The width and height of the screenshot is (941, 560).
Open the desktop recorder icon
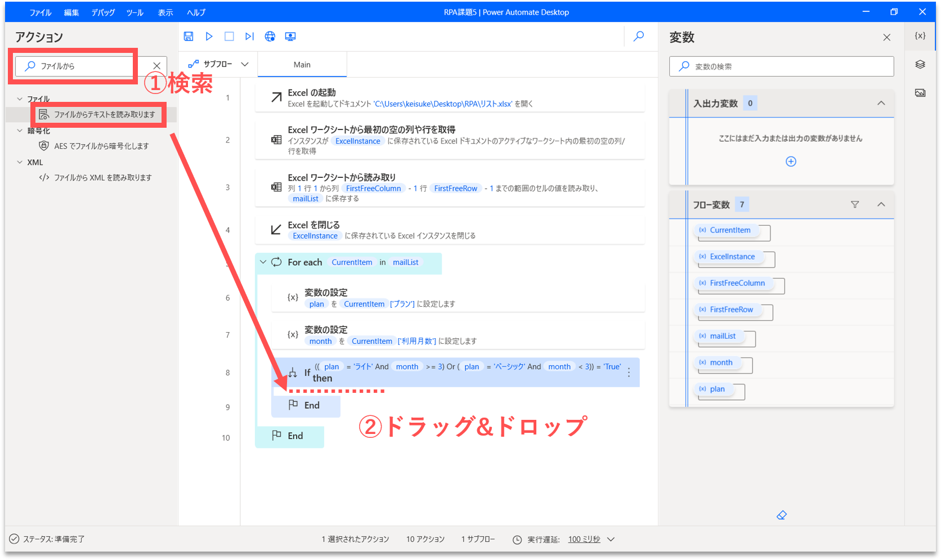[x=290, y=37]
